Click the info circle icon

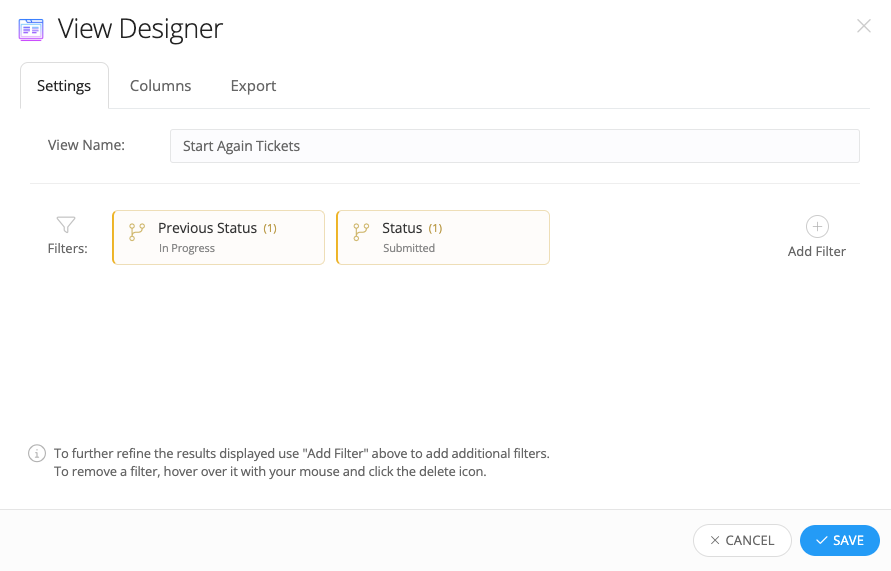point(37,453)
